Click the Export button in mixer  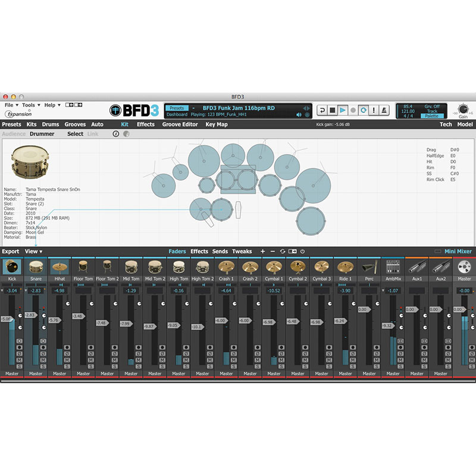(x=10, y=252)
